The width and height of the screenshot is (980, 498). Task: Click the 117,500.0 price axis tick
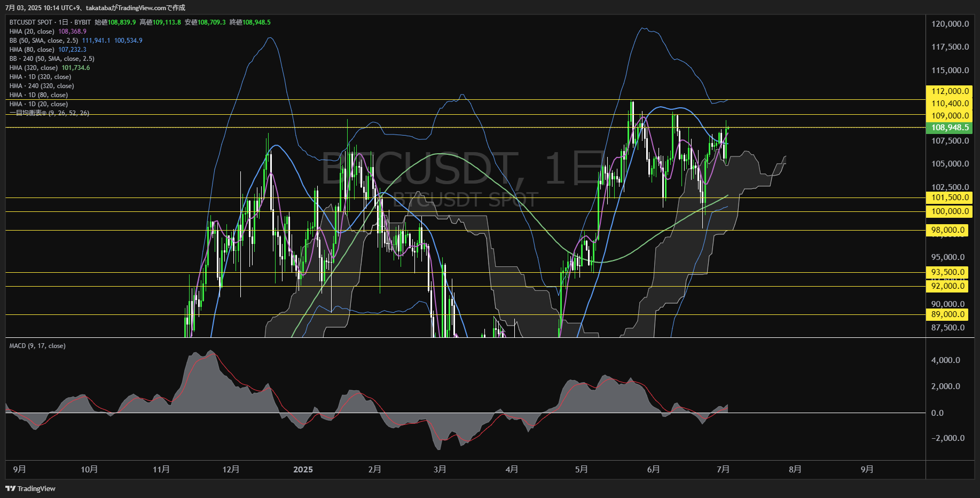(x=950, y=47)
